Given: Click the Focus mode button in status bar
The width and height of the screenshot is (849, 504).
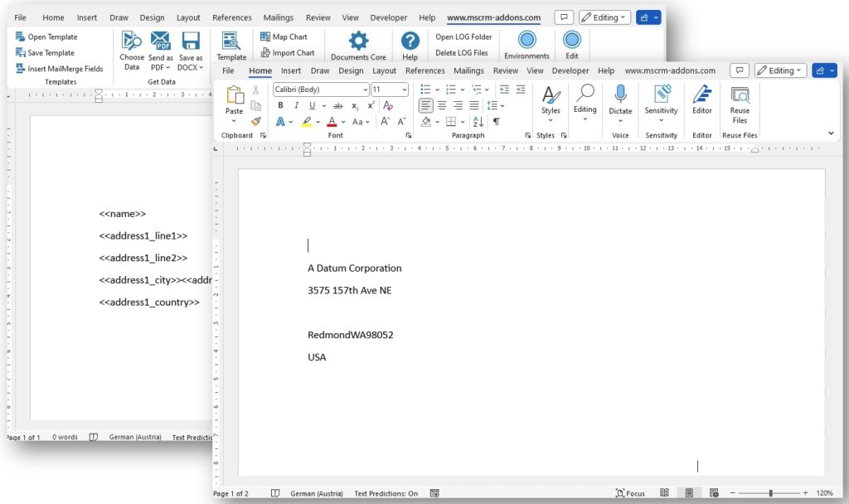Looking at the screenshot, I should pos(630,493).
